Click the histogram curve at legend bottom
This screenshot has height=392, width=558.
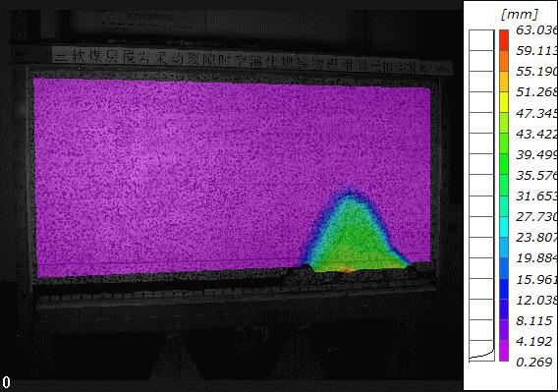[x=481, y=355]
